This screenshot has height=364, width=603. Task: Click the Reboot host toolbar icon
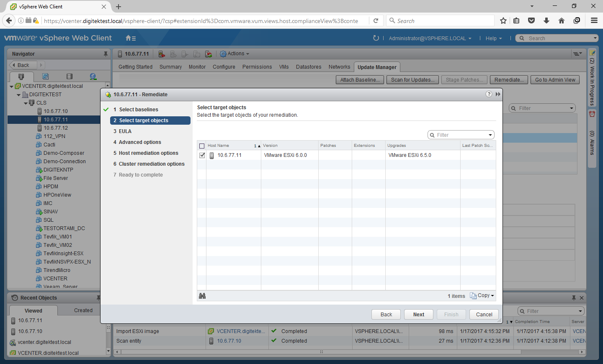(x=208, y=54)
